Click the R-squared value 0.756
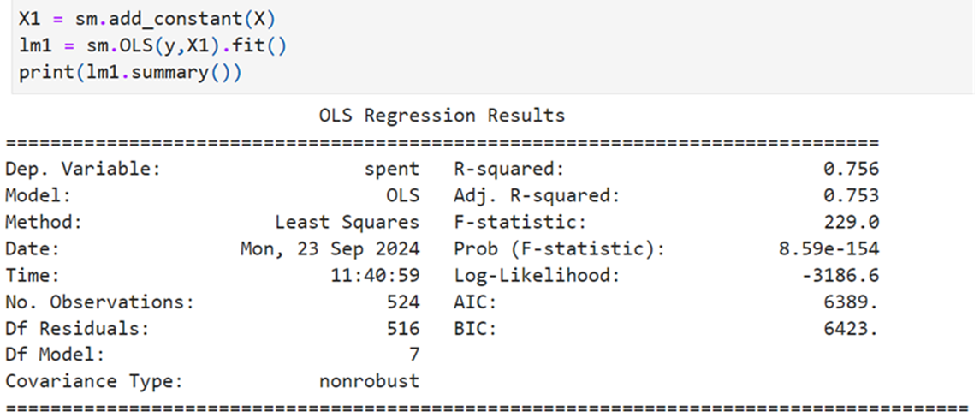 tap(852, 169)
